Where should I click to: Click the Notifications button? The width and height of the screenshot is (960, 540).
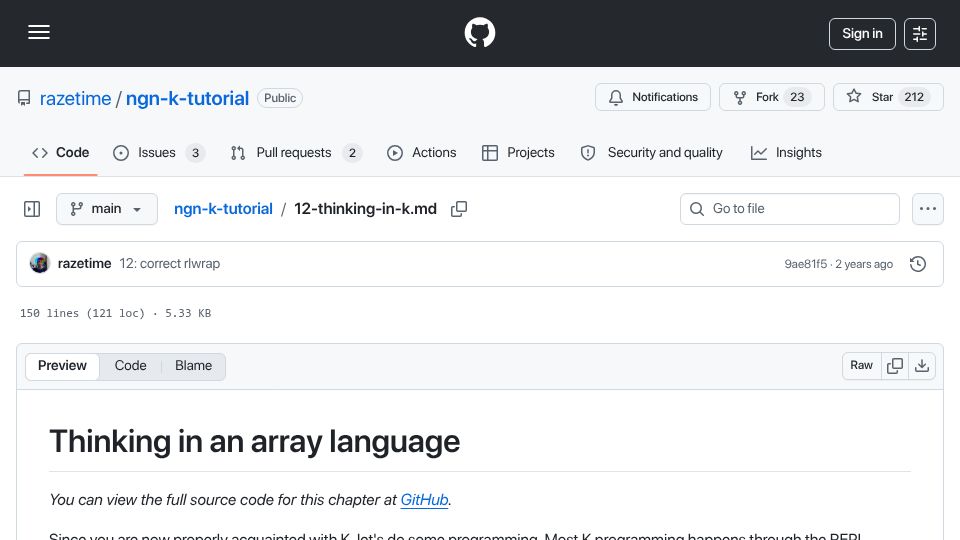pyautogui.click(x=653, y=97)
